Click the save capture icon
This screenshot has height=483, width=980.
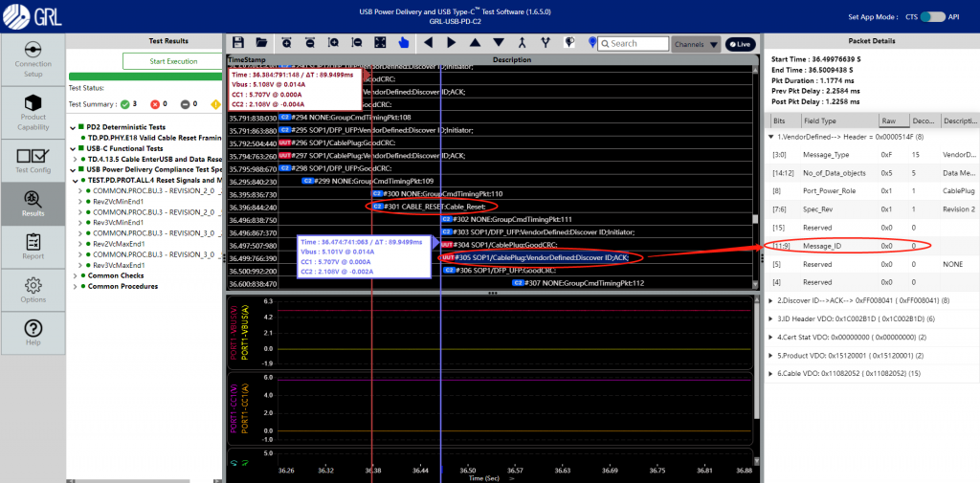click(237, 43)
